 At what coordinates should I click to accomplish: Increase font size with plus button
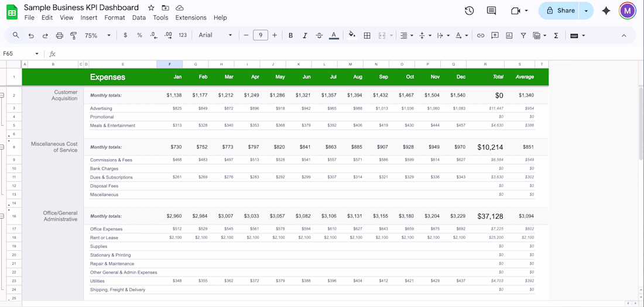point(275,36)
